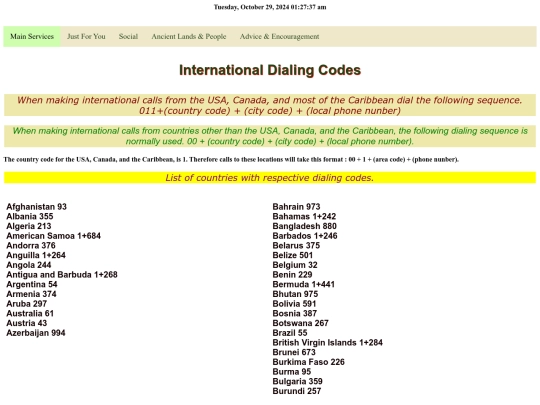540x405 pixels.
Task: Select the 'Burkima Faso 226' entry
Action: pos(308,362)
